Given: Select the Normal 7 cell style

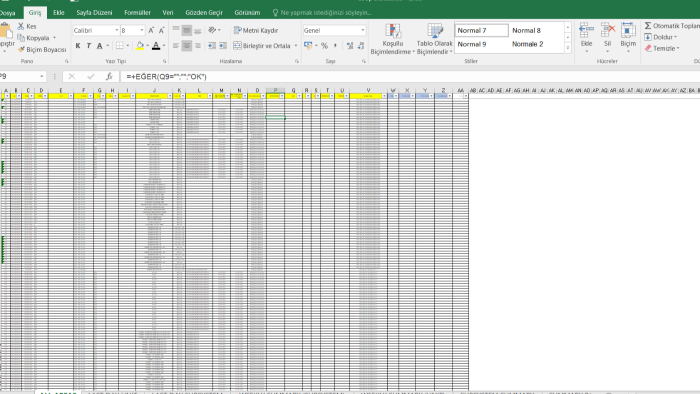Looking at the screenshot, I should tap(481, 30).
